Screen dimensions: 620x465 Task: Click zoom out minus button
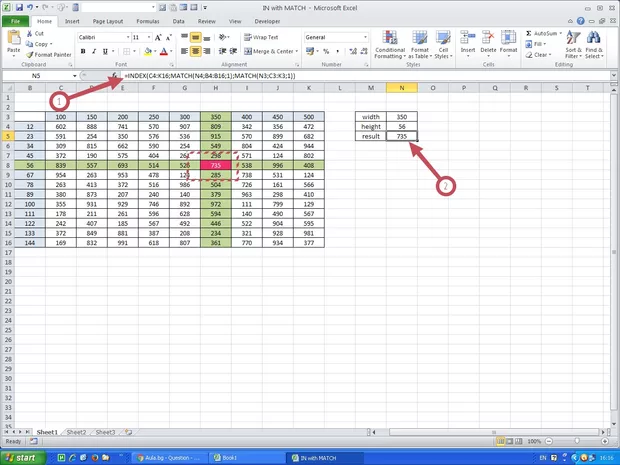pyautogui.click(x=549, y=441)
